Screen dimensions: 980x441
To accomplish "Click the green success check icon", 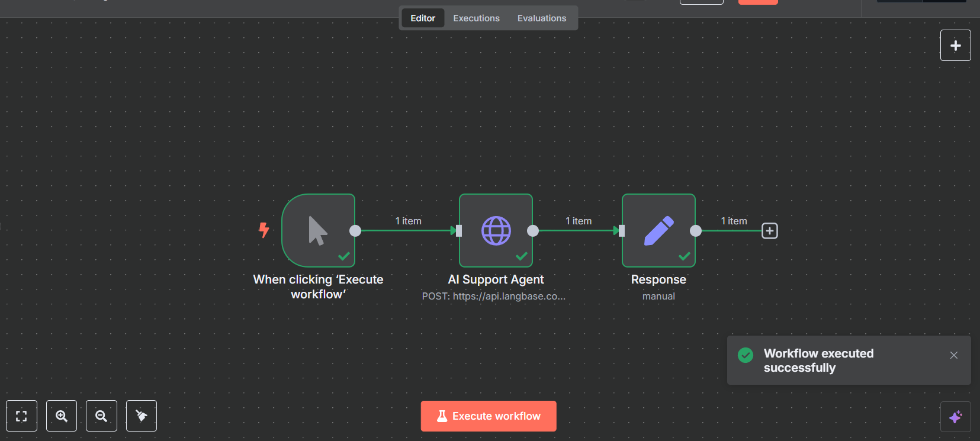I will click(746, 355).
